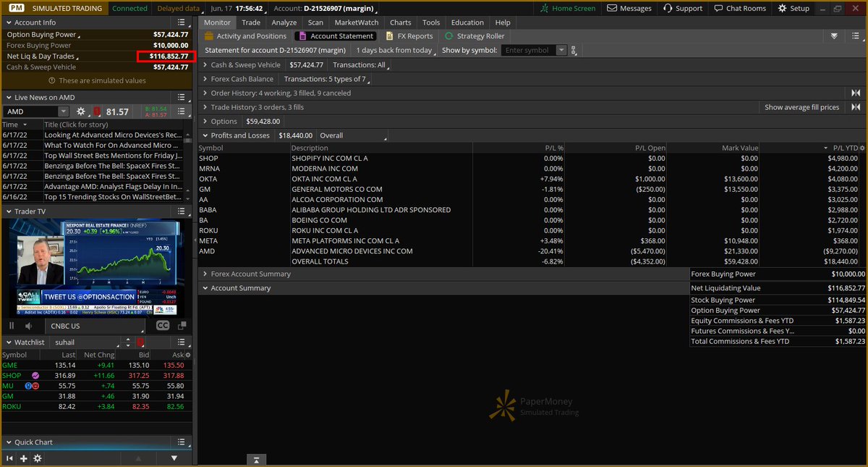Pop out the Trader TV video window
The width and height of the screenshot is (868, 467).
182,326
